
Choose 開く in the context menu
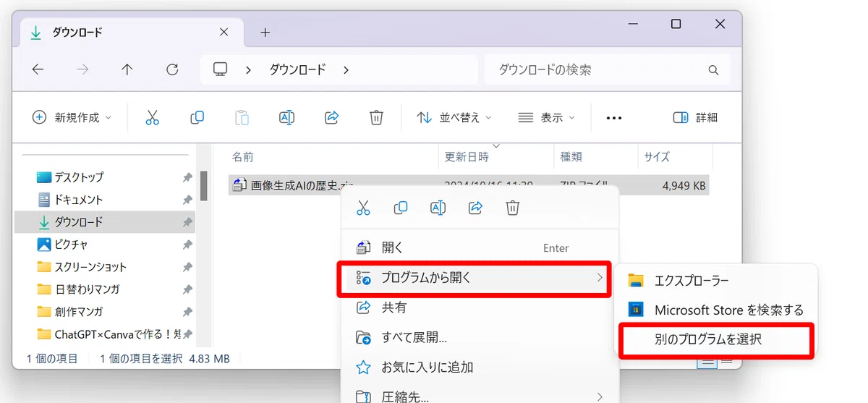click(480, 248)
